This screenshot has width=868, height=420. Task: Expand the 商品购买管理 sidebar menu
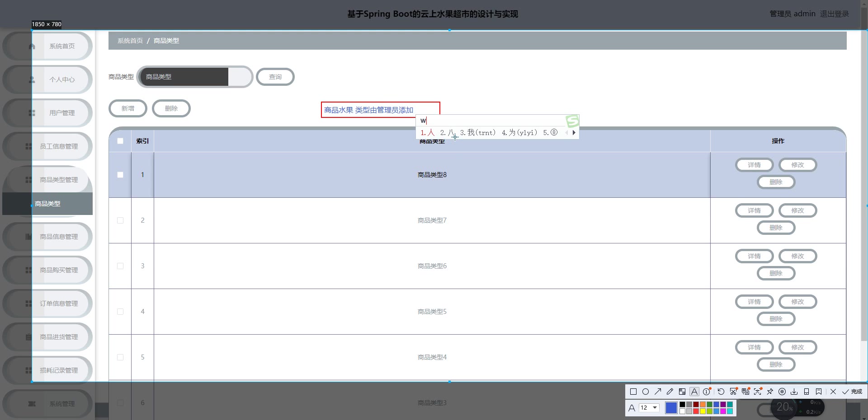pyautogui.click(x=47, y=270)
